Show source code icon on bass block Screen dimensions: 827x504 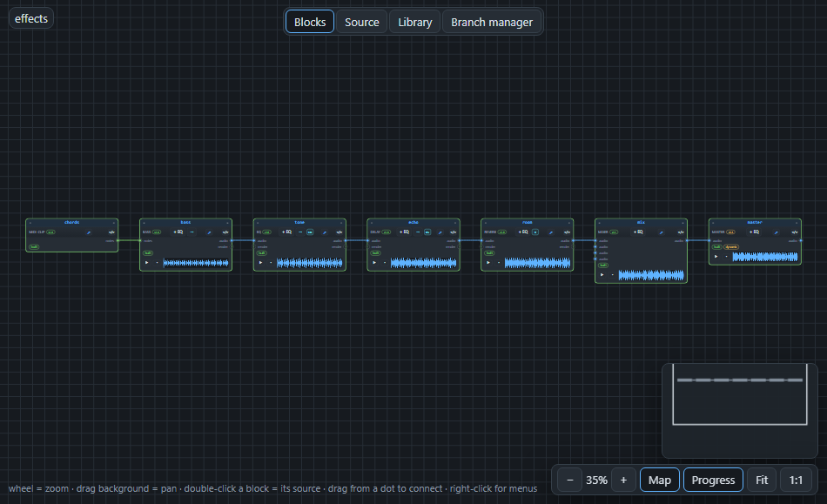coord(225,232)
